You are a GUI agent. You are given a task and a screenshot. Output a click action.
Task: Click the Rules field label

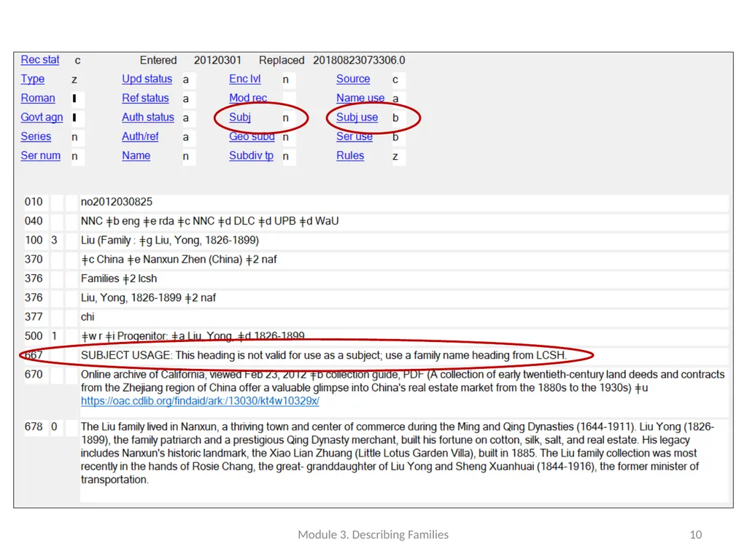point(350,156)
